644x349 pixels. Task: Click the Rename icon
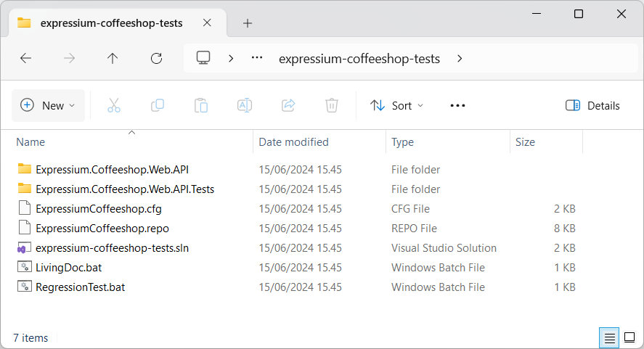[245, 105]
